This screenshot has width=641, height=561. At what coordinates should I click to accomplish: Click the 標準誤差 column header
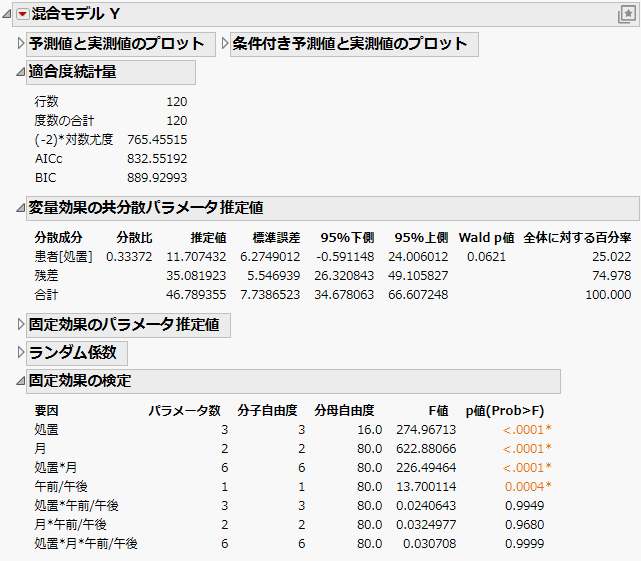[276, 238]
